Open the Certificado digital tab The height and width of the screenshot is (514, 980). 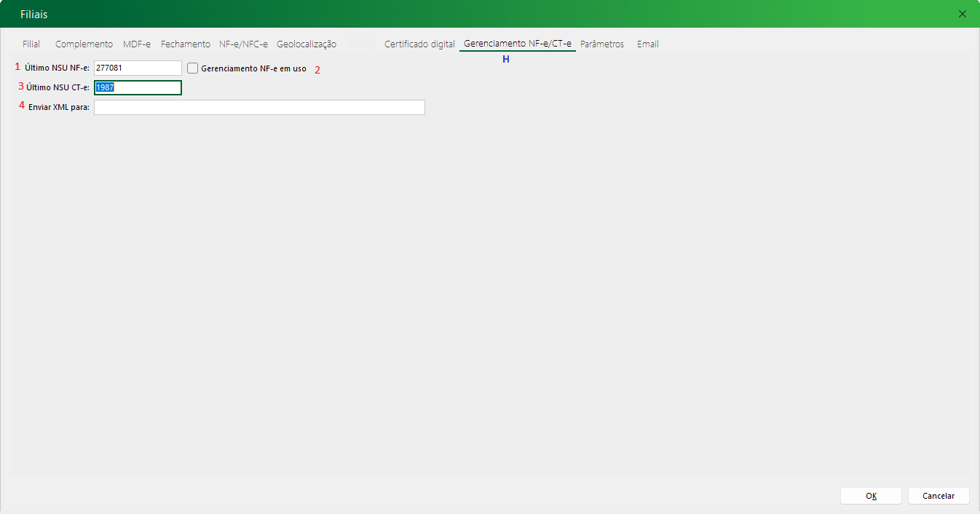point(419,44)
